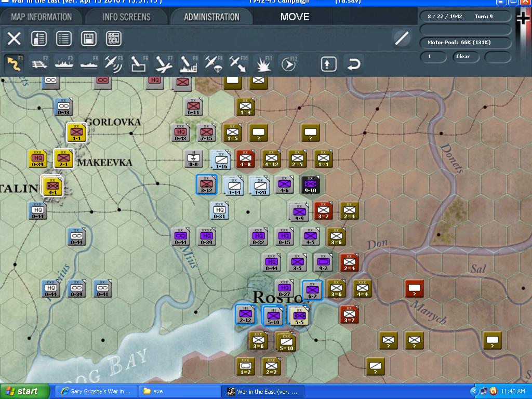
Task: Select the Move mode (F1) tool
Action: [14, 63]
